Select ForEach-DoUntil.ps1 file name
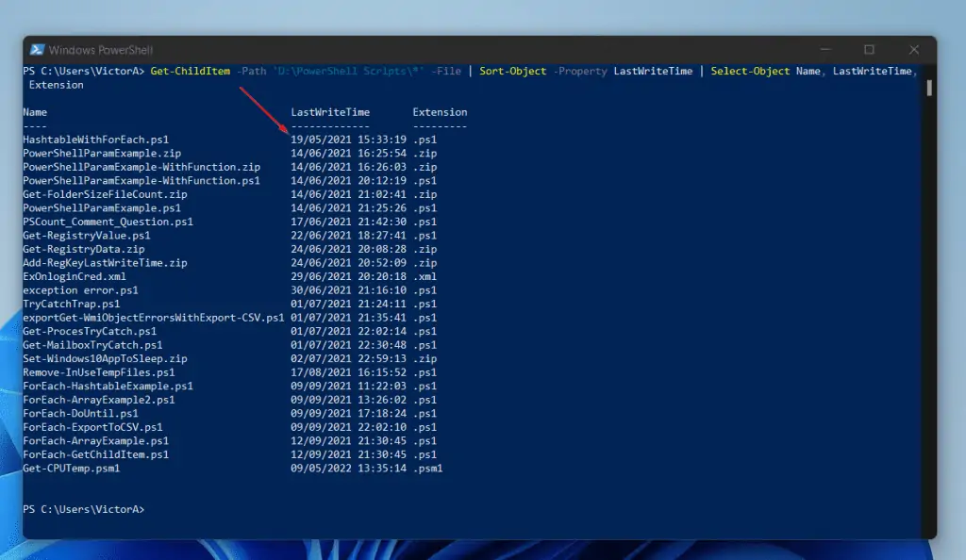The width and height of the screenshot is (966, 560). pos(81,414)
